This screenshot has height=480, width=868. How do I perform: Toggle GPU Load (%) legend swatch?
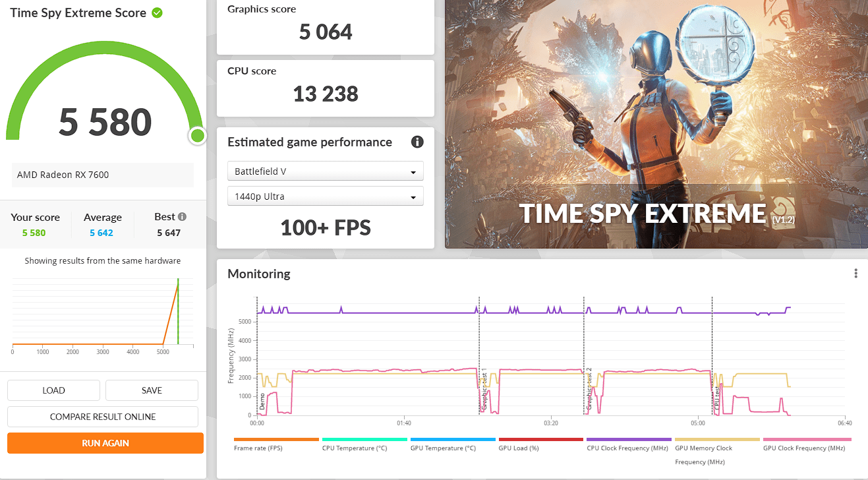click(541, 439)
